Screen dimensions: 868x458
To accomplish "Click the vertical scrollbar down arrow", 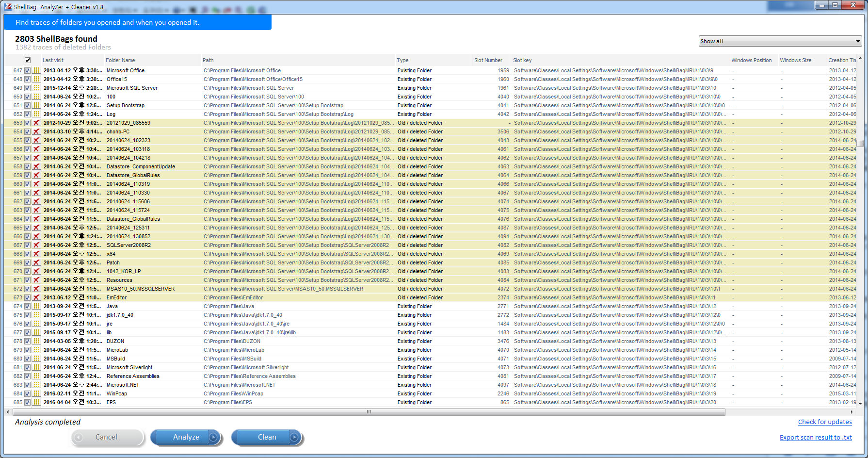I will [860, 403].
